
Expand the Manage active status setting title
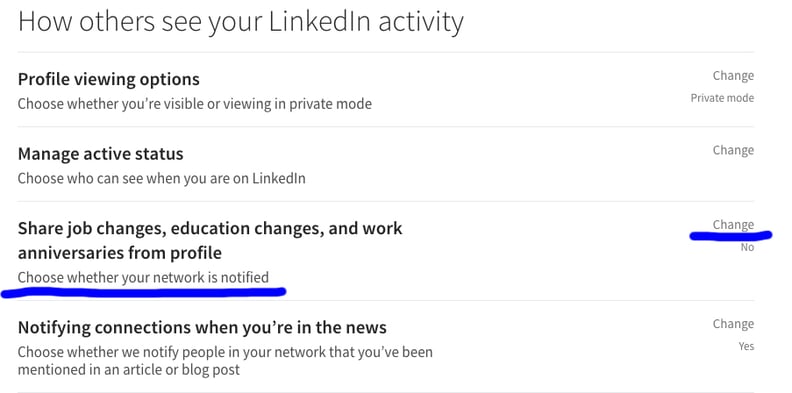[101, 154]
